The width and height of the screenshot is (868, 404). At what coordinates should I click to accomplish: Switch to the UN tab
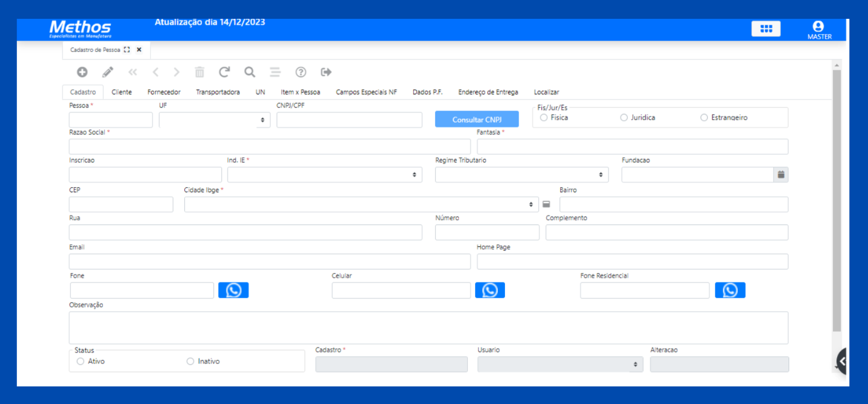point(261,92)
